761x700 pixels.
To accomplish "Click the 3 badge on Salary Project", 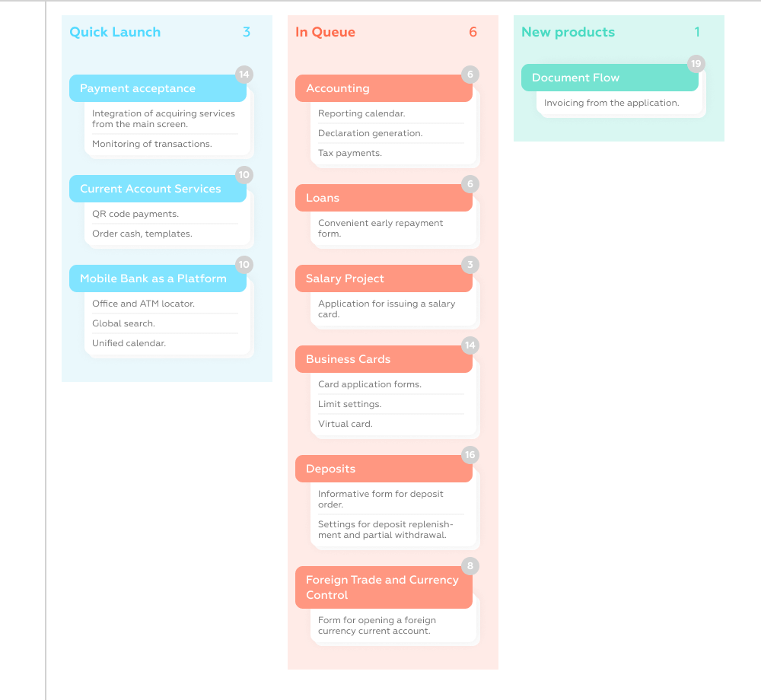I will [470, 265].
